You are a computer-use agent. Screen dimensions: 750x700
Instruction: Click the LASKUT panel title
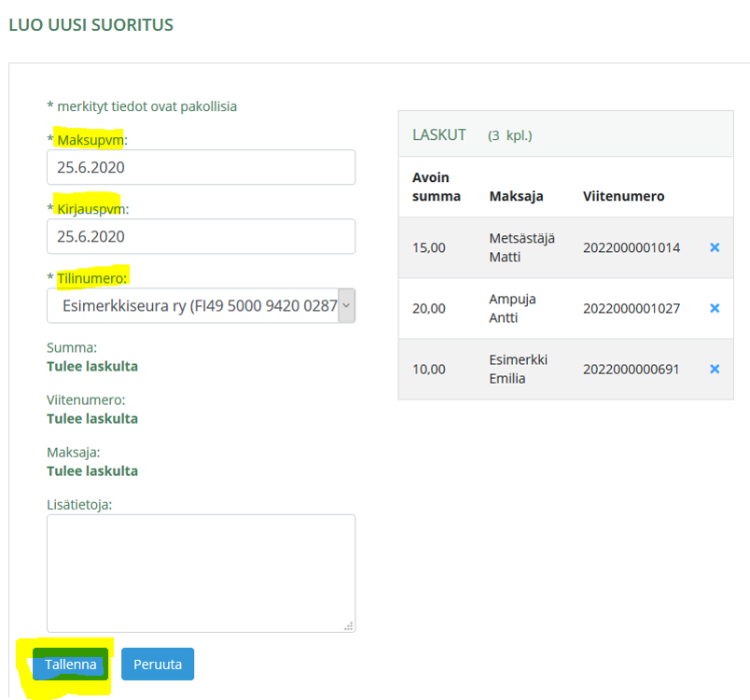pyautogui.click(x=439, y=135)
